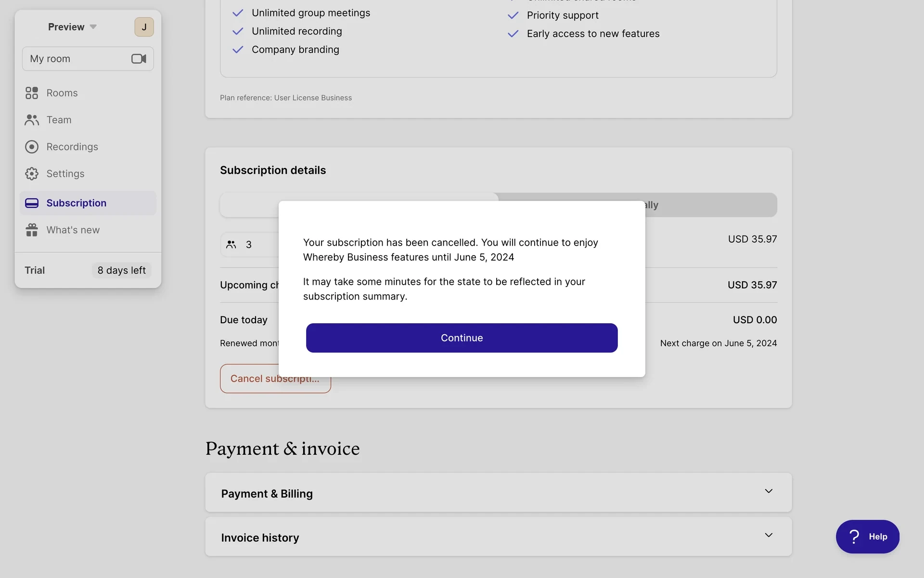Click the Settings gear icon
Screen dimensions: 924x578
click(32, 174)
